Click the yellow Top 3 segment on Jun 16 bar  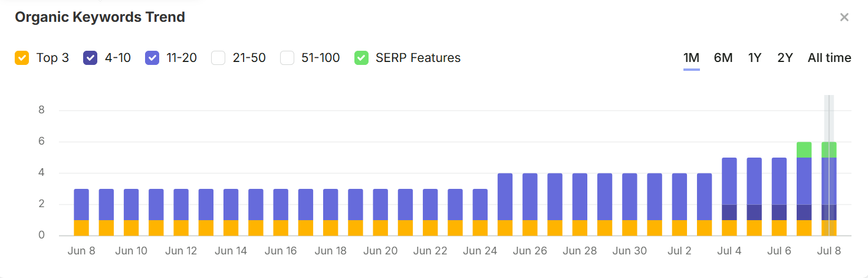click(x=281, y=228)
